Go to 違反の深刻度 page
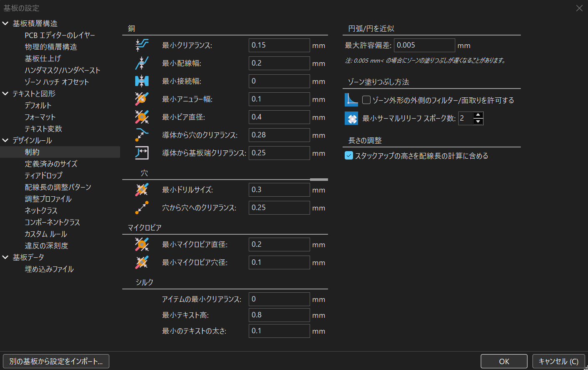This screenshot has height=370, width=588. 46,246
